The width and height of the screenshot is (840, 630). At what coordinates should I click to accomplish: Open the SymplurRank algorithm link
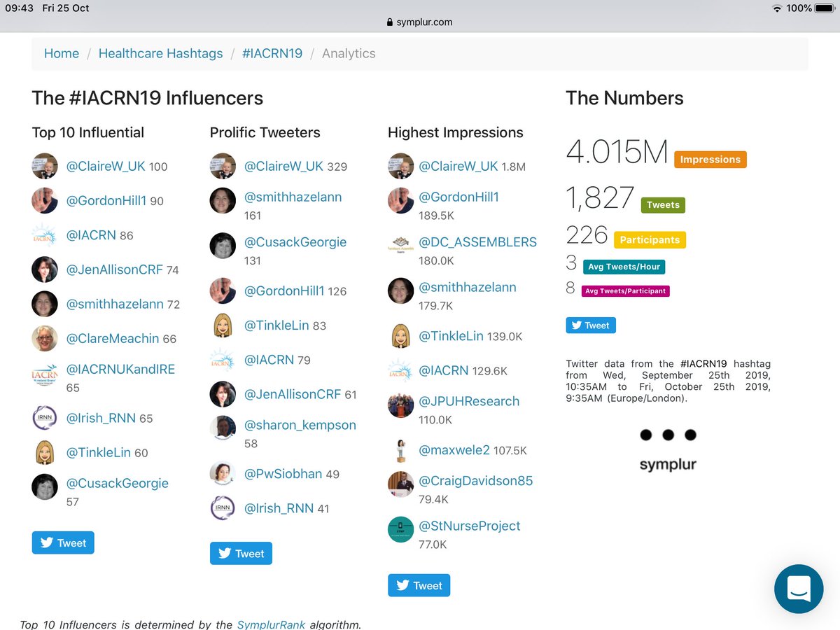271,624
